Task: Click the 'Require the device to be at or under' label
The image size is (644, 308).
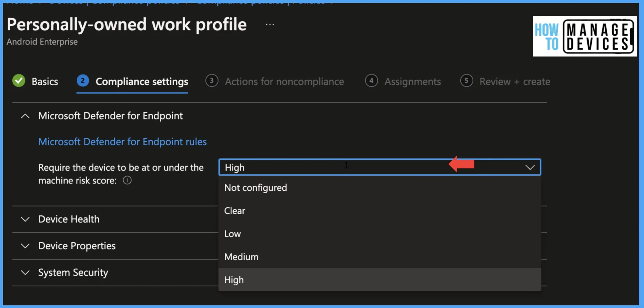Action: click(x=121, y=174)
